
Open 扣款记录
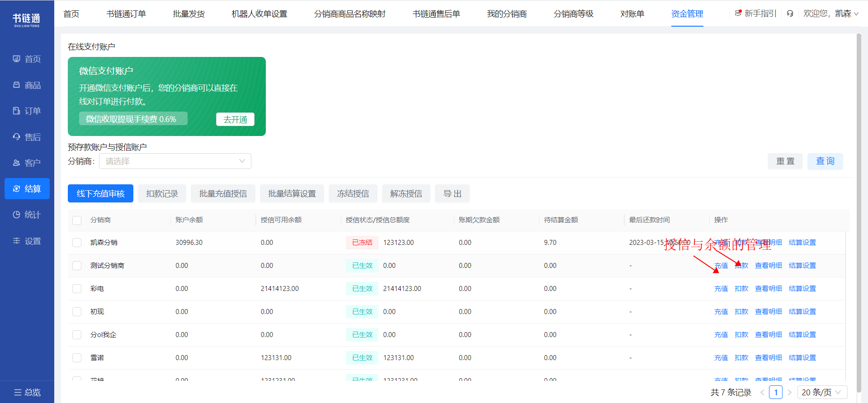click(162, 193)
